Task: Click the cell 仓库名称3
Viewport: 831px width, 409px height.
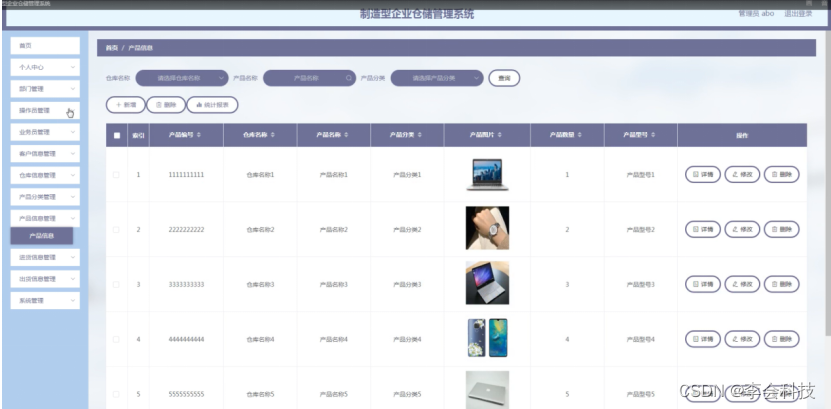Action: pyautogui.click(x=260, y=284)
